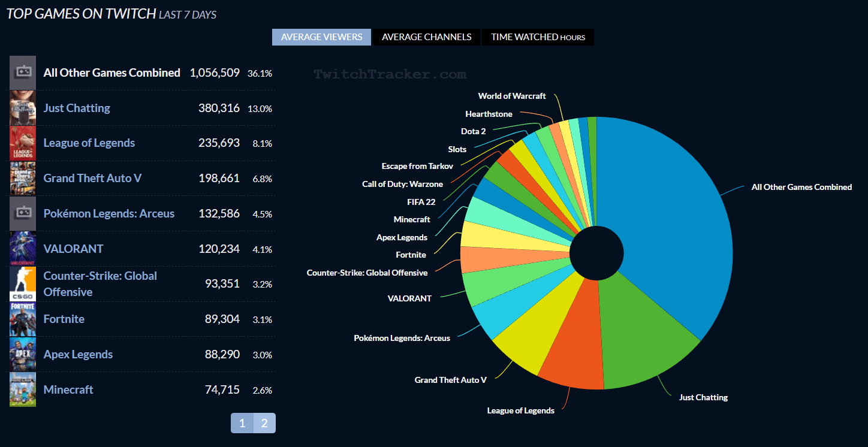
Task: Open the VALORANT cover icon
Action: [x=23, y=249]
